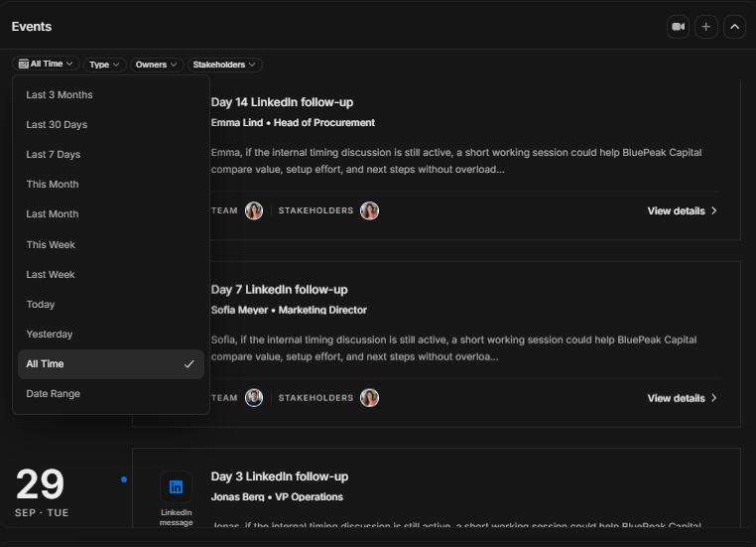Image resolution: width=756 pixels, height=547 pixels.
Task: Open the Owners filter dropdown
Action: (x=156, y=65)
